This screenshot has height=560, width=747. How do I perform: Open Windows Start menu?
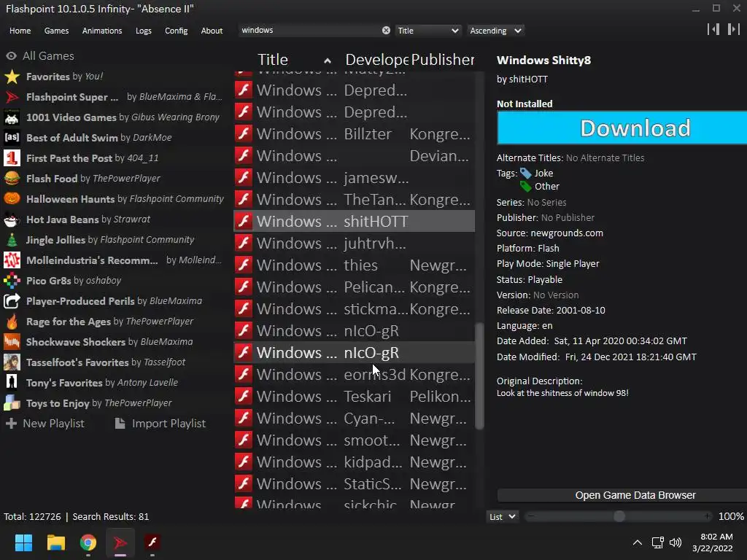pyautogui.click(x=23, y=542)
